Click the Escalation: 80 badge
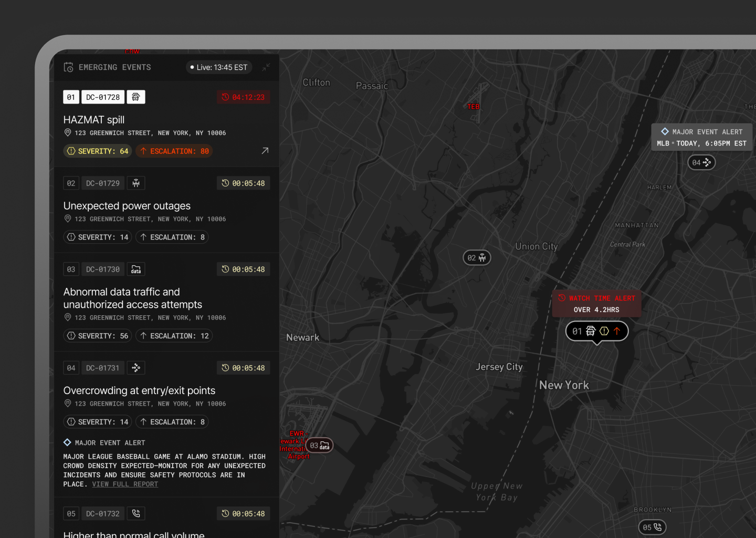This screenshot has height=538, width=756. [x=174, y=151]
